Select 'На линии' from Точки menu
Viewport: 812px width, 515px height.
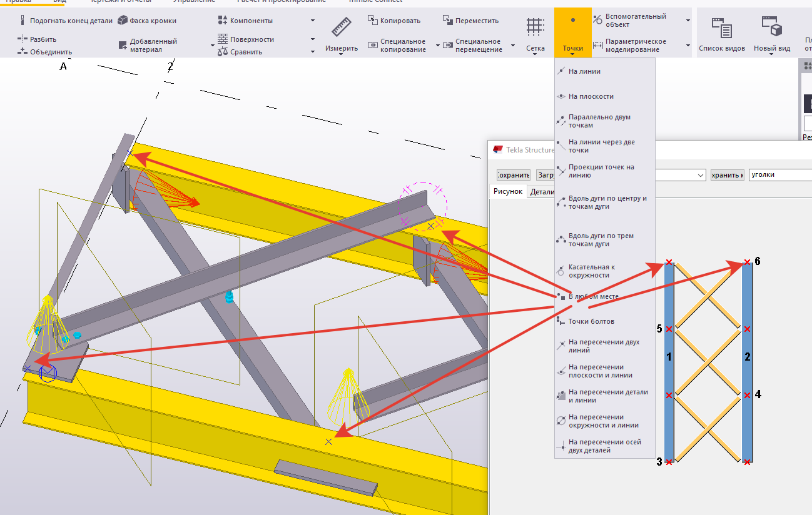(584, 71)
